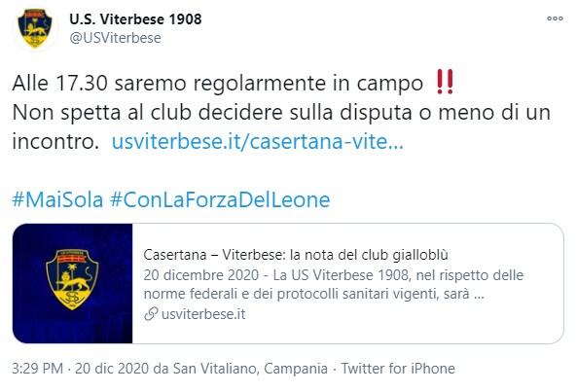Click the card excerpt starting 20 dicembre 2020

334,284
